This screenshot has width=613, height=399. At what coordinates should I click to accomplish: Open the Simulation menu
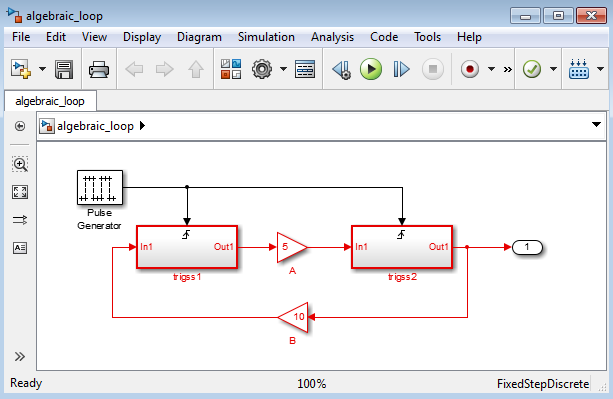(266, 37)
